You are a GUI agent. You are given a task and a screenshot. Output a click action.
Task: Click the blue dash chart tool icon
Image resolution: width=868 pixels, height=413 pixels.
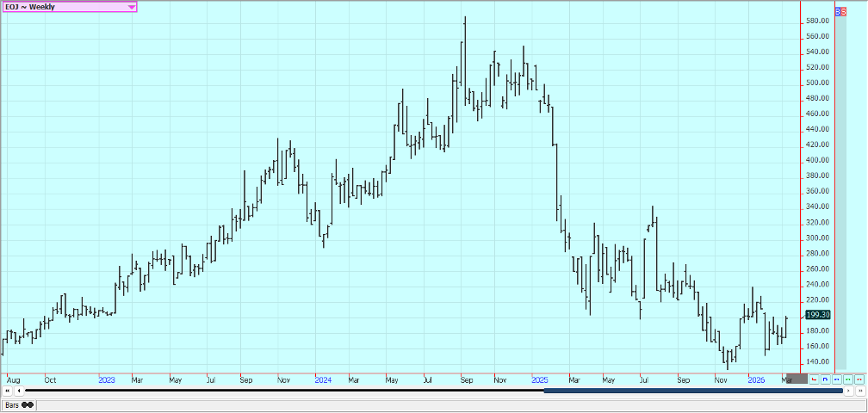[x=837, y=379]
